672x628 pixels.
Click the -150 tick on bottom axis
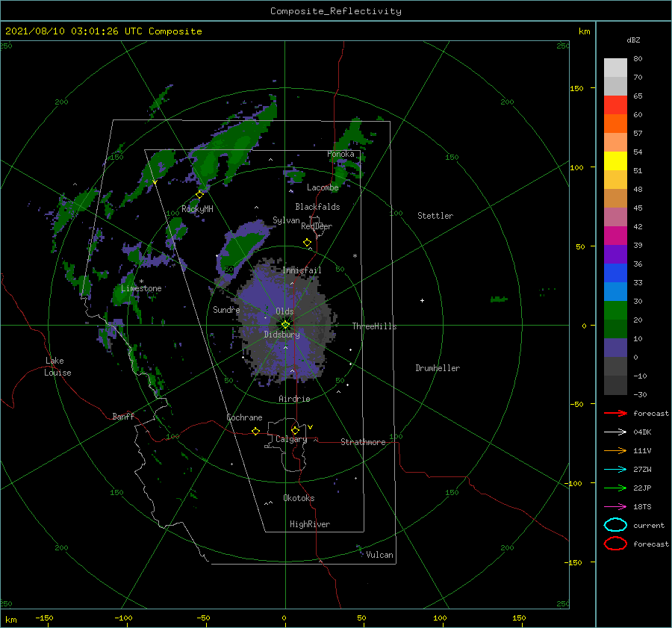pos(44,618)
